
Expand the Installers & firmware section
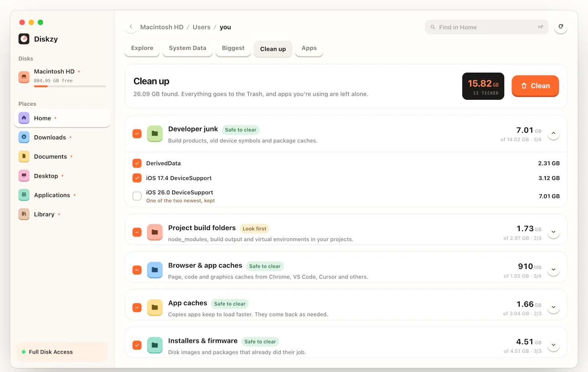point(553,345)
